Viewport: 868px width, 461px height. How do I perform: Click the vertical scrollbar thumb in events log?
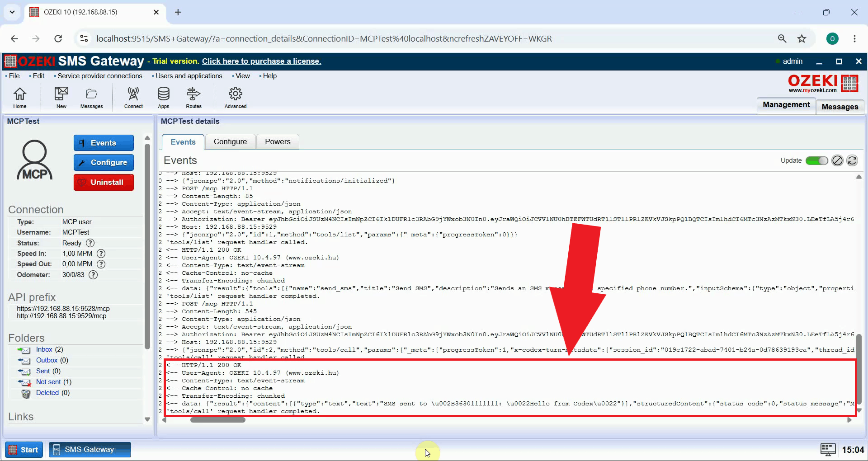pos(859,368)
